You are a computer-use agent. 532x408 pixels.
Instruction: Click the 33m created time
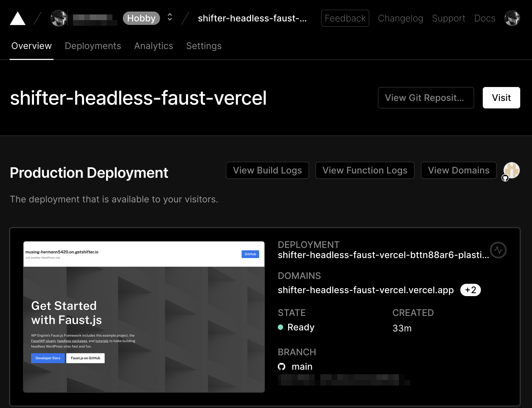[402, 328]
